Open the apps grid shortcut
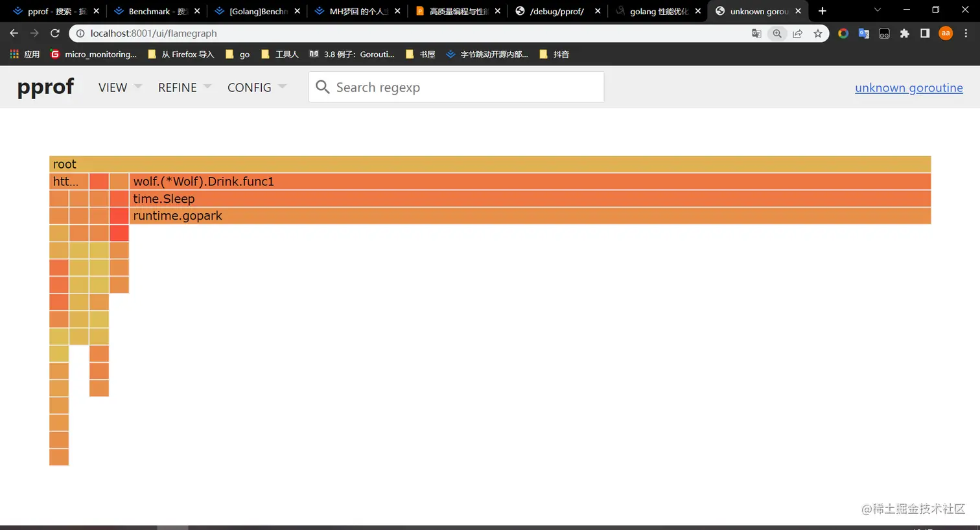Image resolution: width=980 pixels, height=530 pixels. [x=14, y=54]
